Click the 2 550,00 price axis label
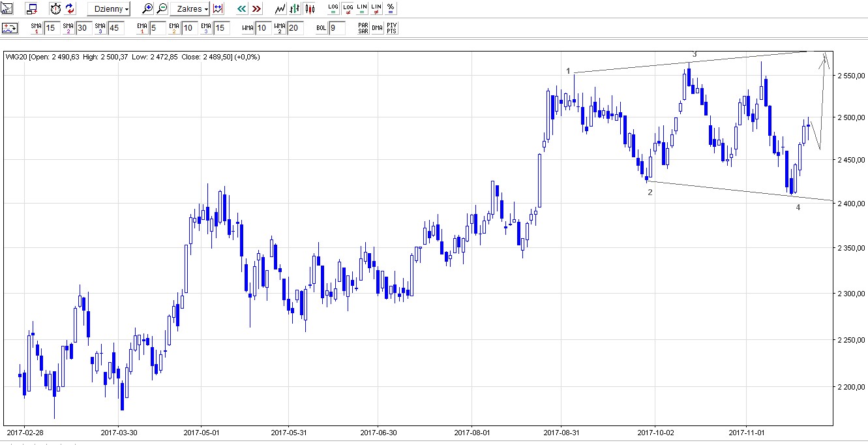 [850, 76]
